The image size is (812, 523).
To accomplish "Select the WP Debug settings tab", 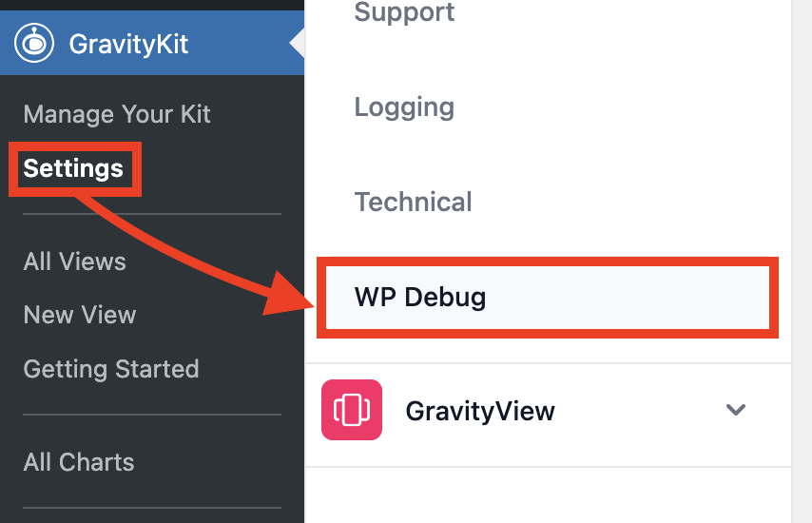I will (x=420, y=297).
